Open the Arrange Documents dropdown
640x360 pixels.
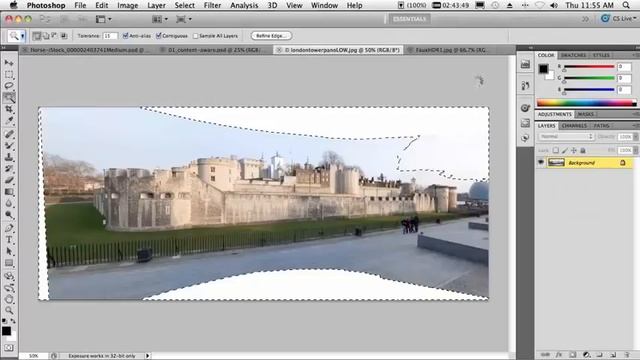click(160, 19)
